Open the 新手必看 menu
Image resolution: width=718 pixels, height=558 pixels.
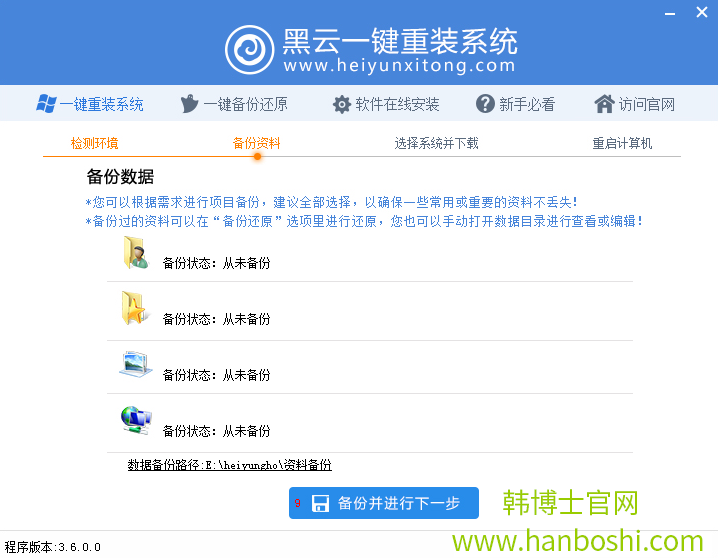point(515,104)
